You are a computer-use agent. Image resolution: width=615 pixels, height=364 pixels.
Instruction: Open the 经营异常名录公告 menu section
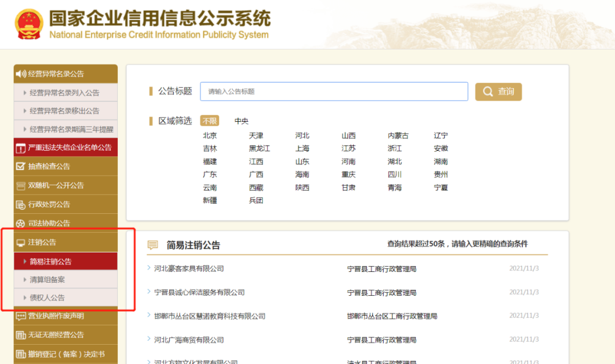pyautogui.click(x=65, y=74)
